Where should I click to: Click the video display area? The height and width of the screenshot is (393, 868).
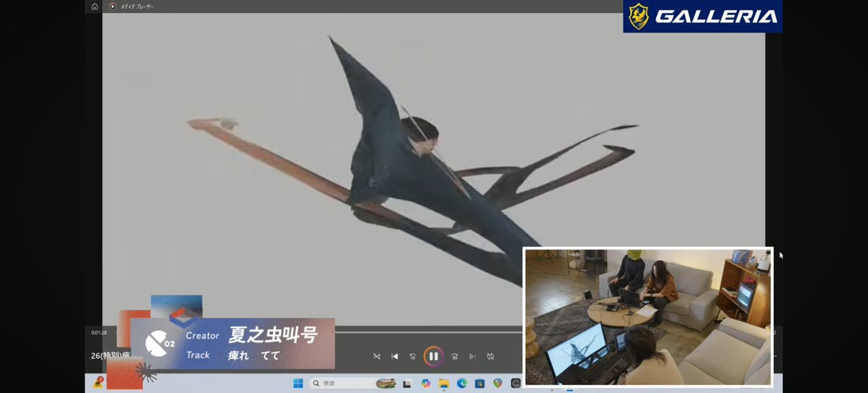433,170
